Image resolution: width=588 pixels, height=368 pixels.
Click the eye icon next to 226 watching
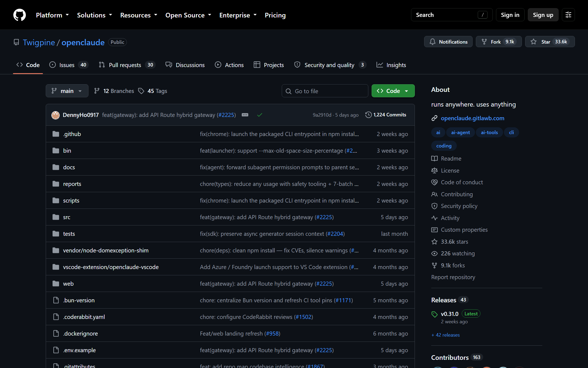434,254
